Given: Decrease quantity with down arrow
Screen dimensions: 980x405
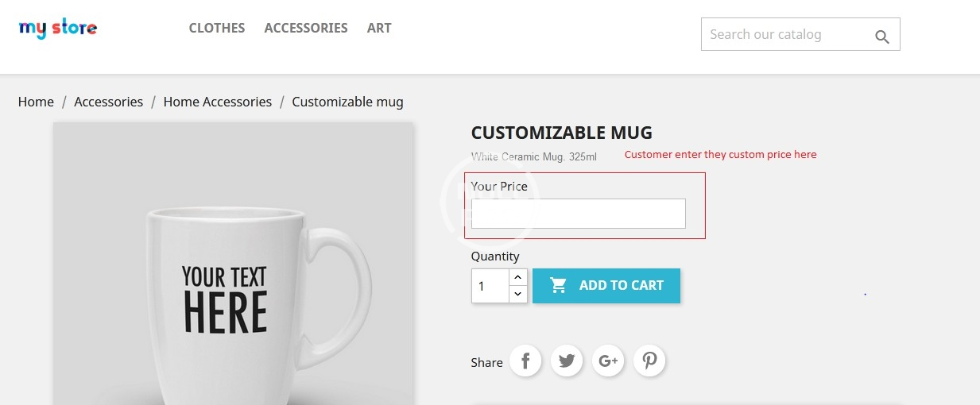Looking at the screenshot, I should (517, 295).
